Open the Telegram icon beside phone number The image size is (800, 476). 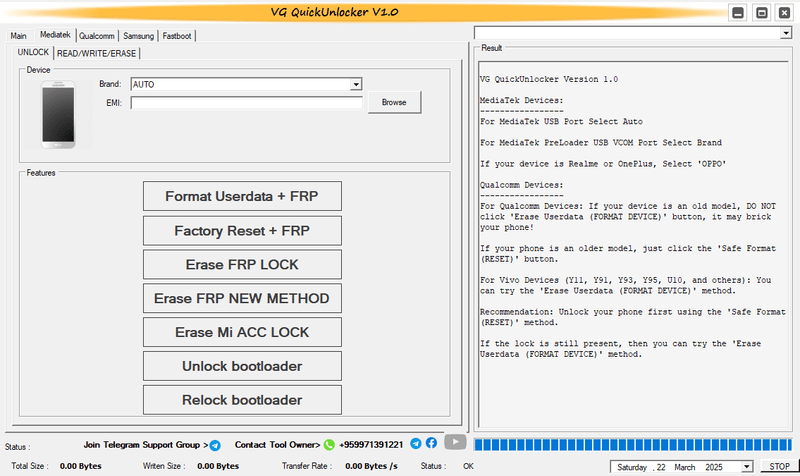click(416, 443)
